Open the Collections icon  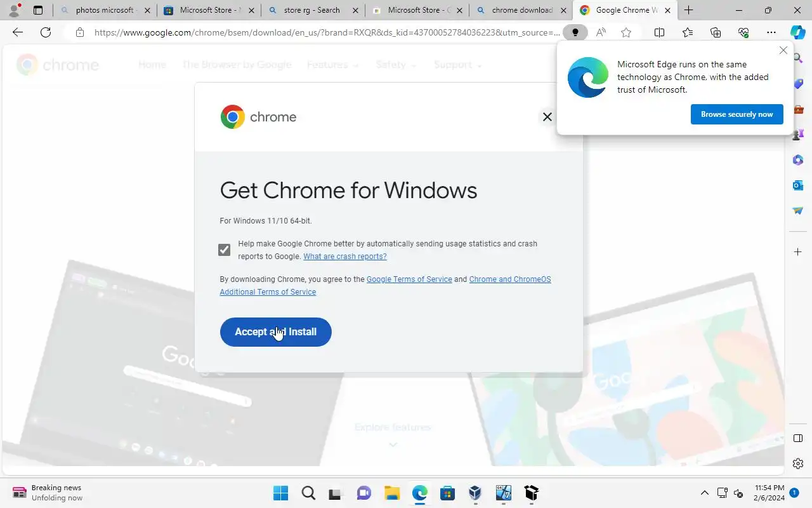[x=716, y=33]
